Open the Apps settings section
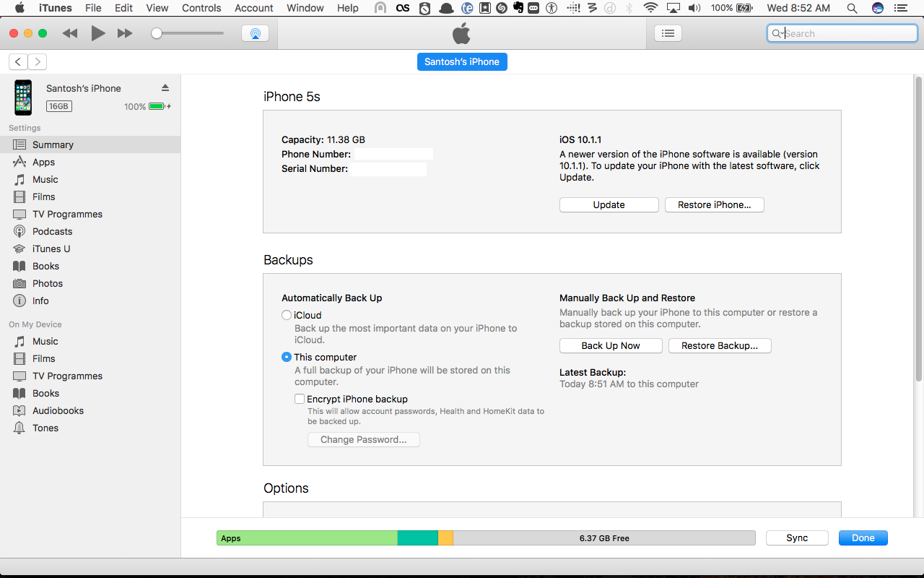 90,162
